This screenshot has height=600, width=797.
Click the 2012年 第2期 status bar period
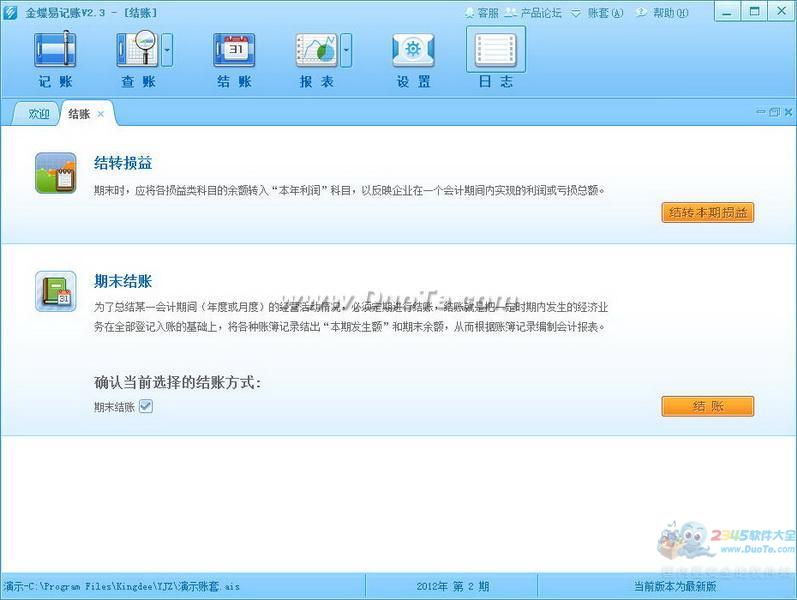452,586
